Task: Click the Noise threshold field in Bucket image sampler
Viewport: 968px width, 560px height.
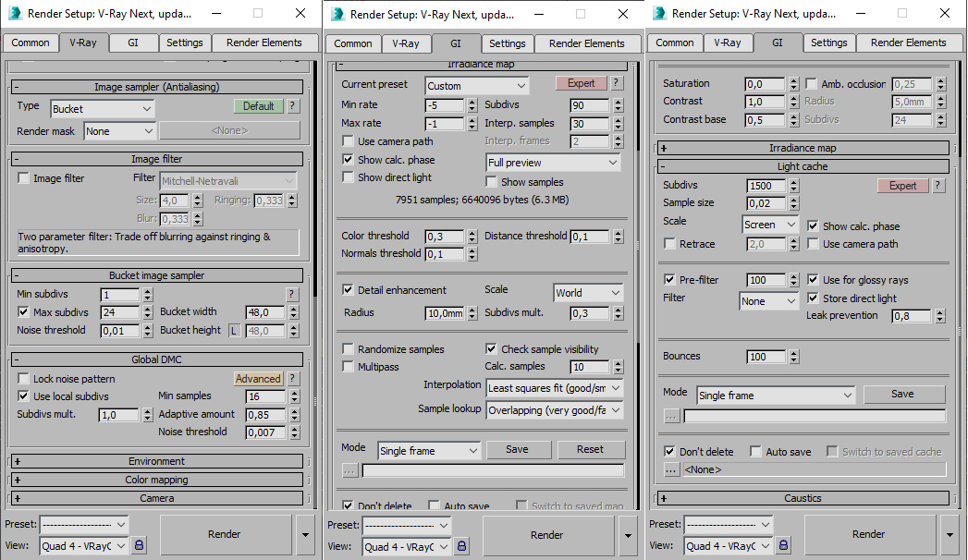Action: [x=121, y=331]
